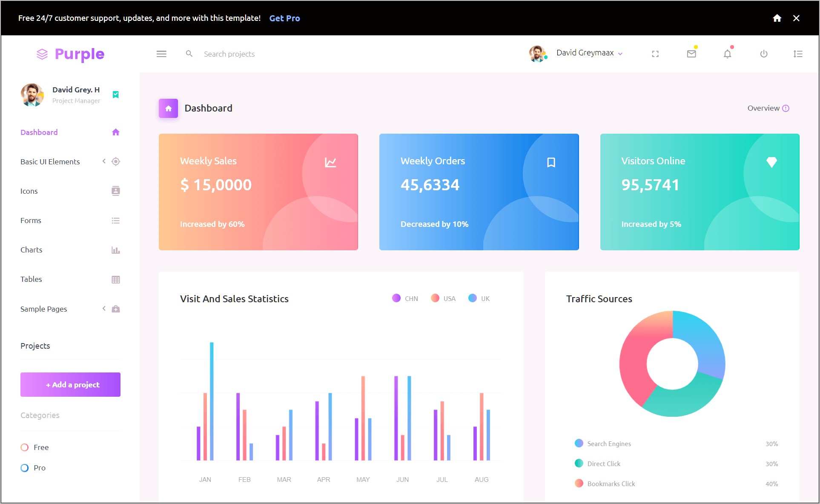The width and height of the screenshot is (820, 504).
Task: Click the Project Manager subtitle
Action: (76, 101)
